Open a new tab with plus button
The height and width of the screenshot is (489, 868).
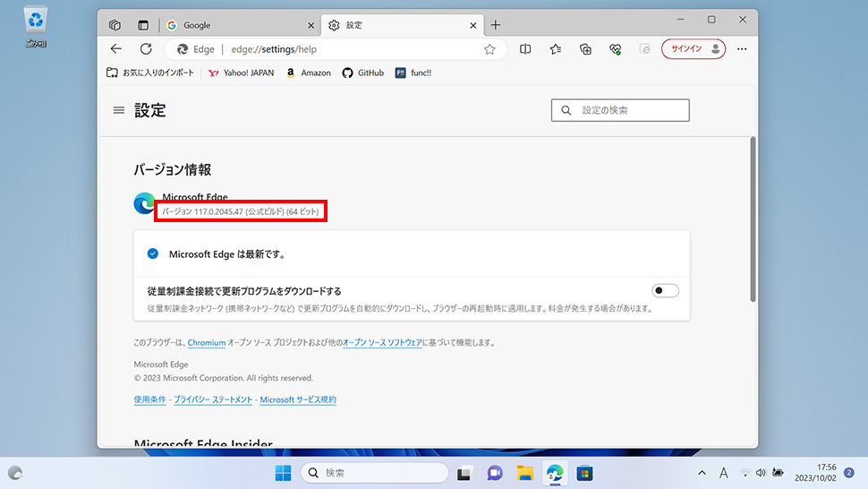pos(496,25)
